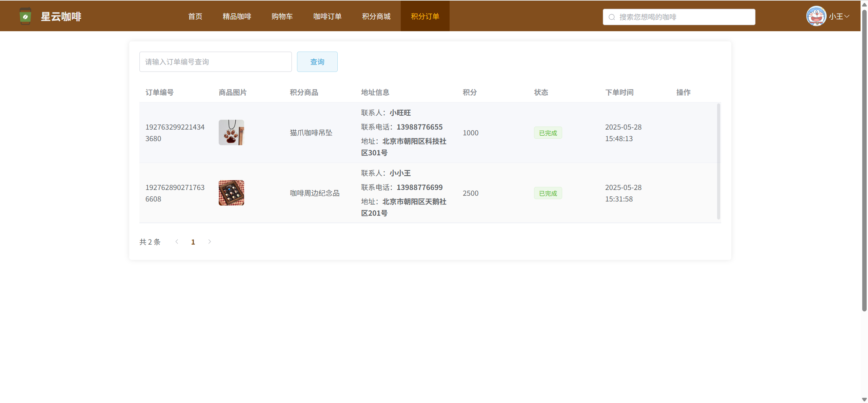Select page number 1 in pagination
The width and height of the screenshot is (868, 403).
(193, 242)
